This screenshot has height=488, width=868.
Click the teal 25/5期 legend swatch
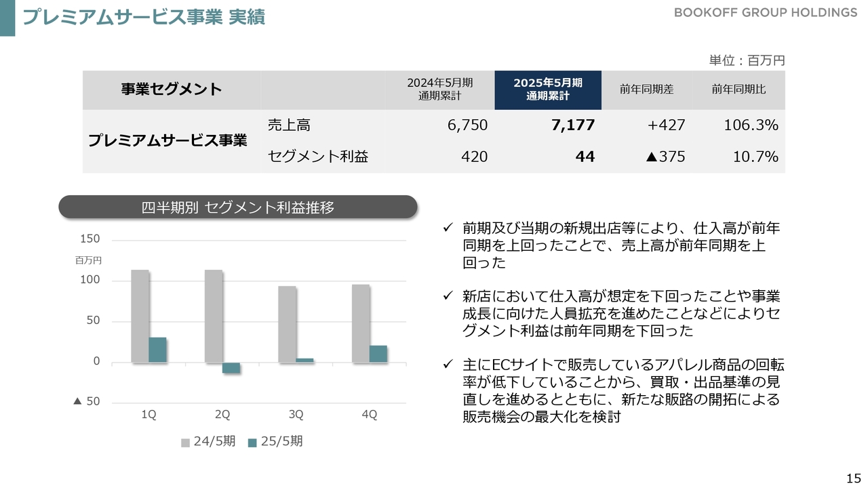coord(252,443)
